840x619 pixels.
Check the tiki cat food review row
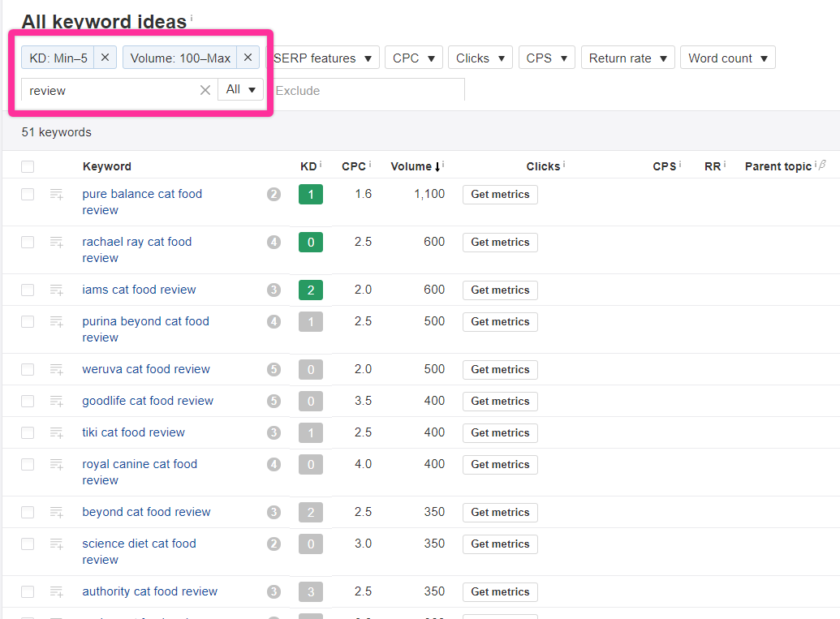28,432
